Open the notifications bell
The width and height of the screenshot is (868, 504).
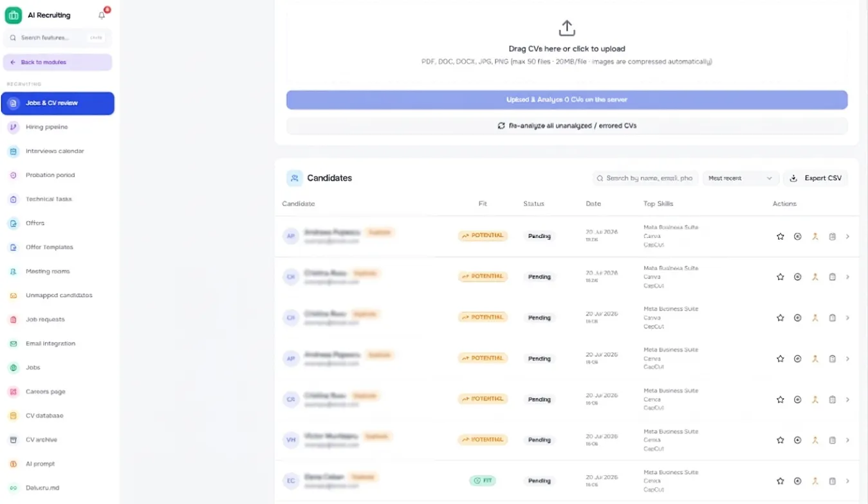coord(102,15)
